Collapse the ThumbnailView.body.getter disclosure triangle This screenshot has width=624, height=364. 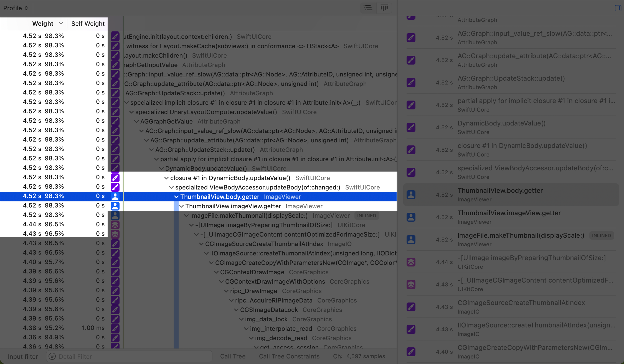[x=176, y=197]
